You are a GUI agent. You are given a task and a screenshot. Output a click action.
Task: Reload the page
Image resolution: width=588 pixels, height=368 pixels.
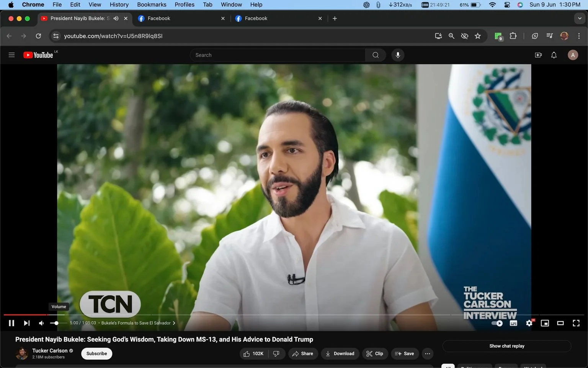tap(38, 36)
